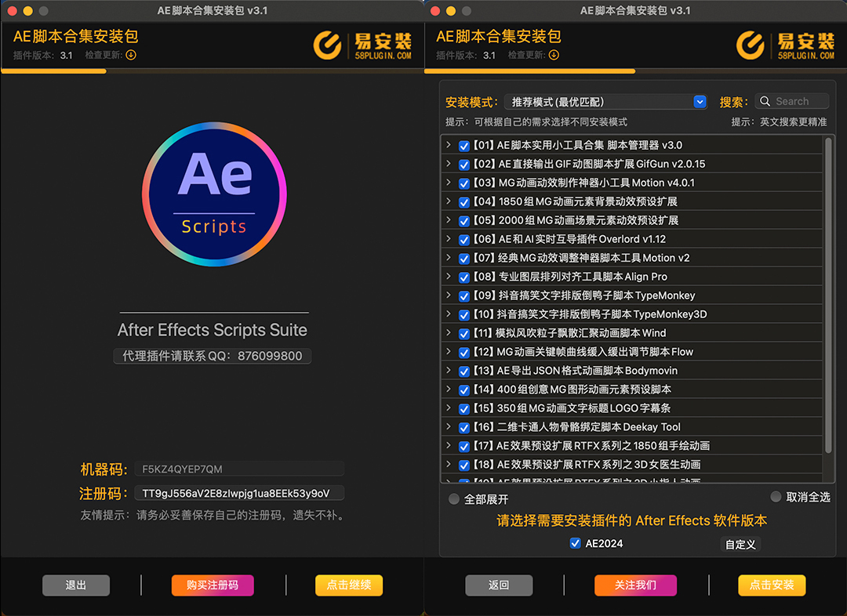Uncheck the [17] RTFX 1850组手绘动画 checkbox
847x616 pixels.
463,447
